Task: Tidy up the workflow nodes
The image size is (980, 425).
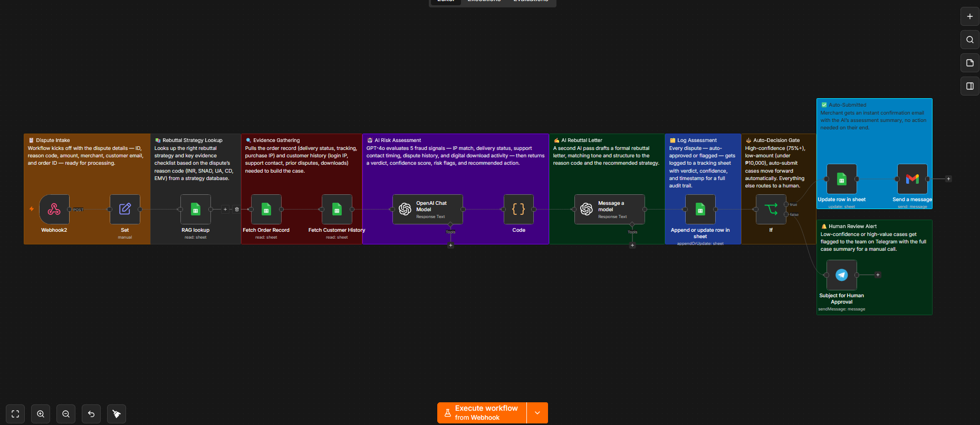Action: [117, 414]
